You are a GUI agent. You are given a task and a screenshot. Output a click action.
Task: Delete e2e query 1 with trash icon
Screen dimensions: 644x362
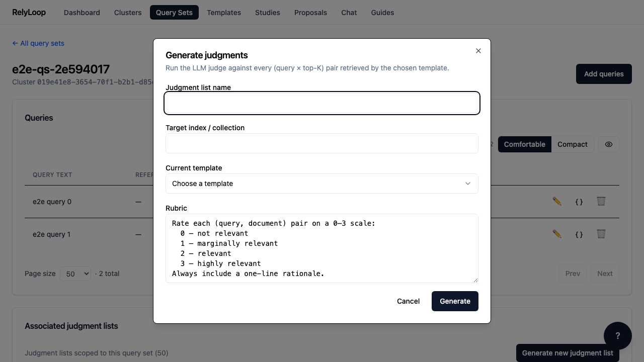point(601,234)
